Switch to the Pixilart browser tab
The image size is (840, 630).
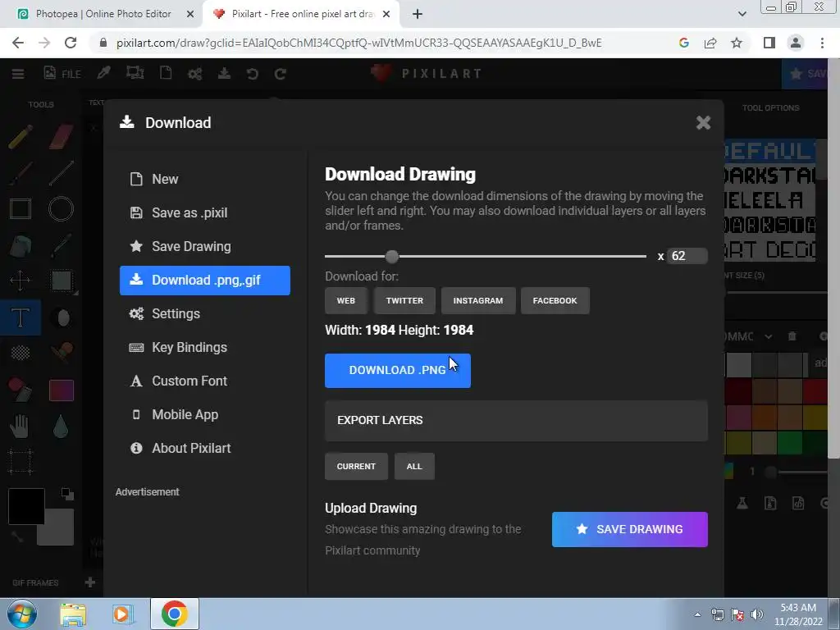pos(302,14)
